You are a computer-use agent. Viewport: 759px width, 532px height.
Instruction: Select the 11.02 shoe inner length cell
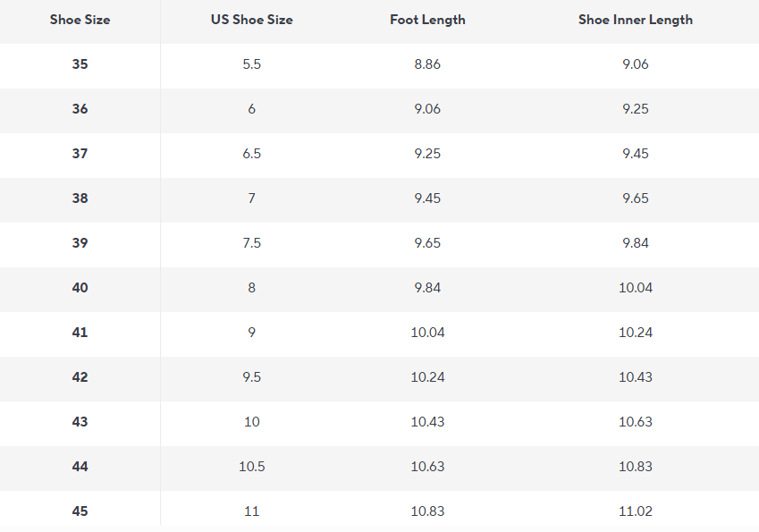(x=635, y=511)
